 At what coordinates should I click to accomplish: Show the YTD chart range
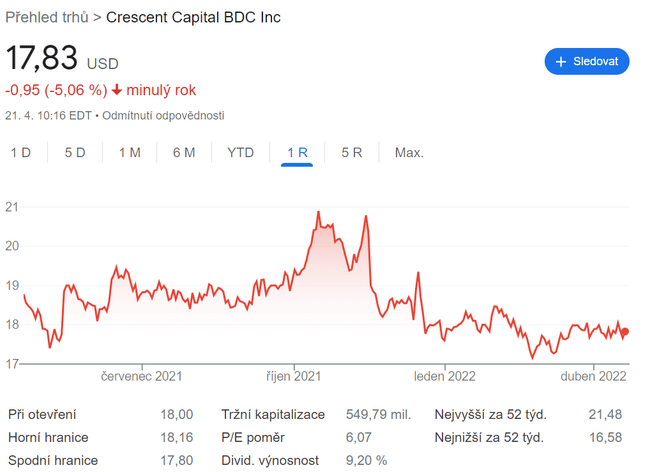(241, 153)
